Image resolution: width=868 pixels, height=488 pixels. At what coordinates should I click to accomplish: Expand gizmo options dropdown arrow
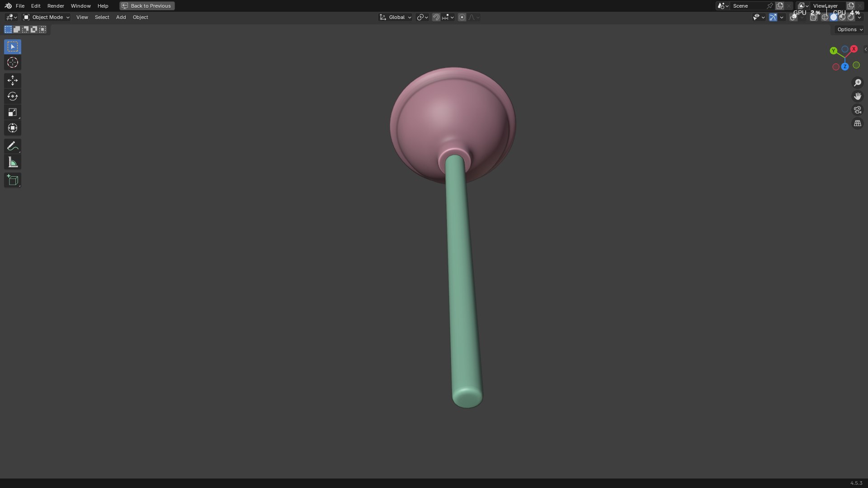(782, 17)
